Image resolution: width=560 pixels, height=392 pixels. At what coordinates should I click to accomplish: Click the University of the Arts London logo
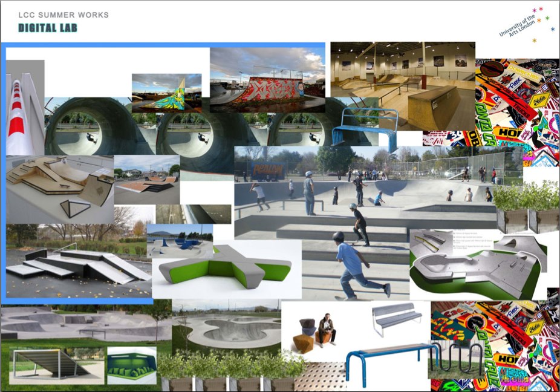[524, 24]
